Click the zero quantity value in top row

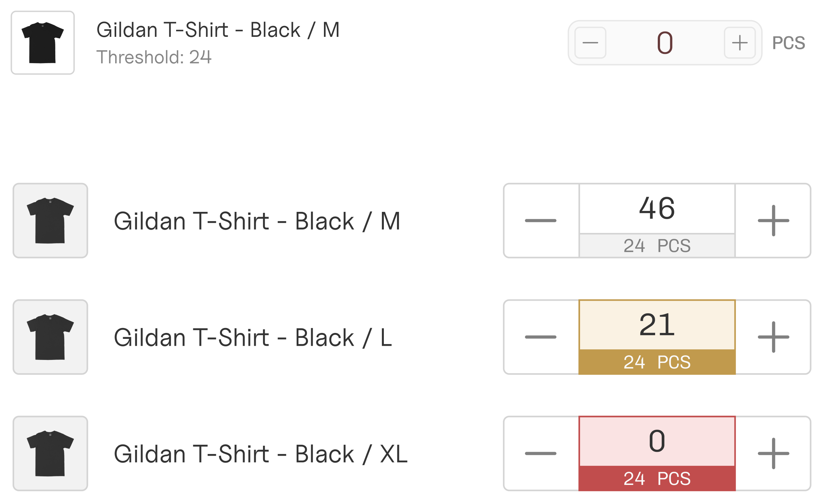coord(665,43)
